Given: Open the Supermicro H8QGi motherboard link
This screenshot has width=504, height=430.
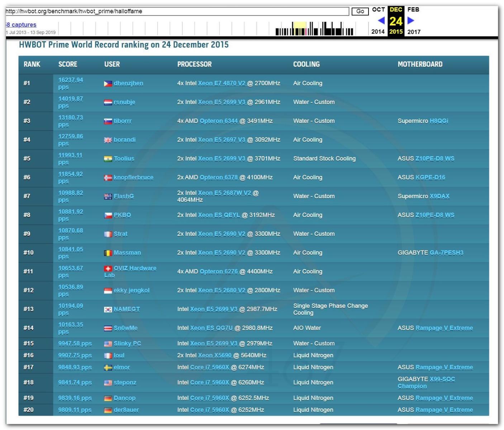Looking at the screenshot, I should [439, 121].
